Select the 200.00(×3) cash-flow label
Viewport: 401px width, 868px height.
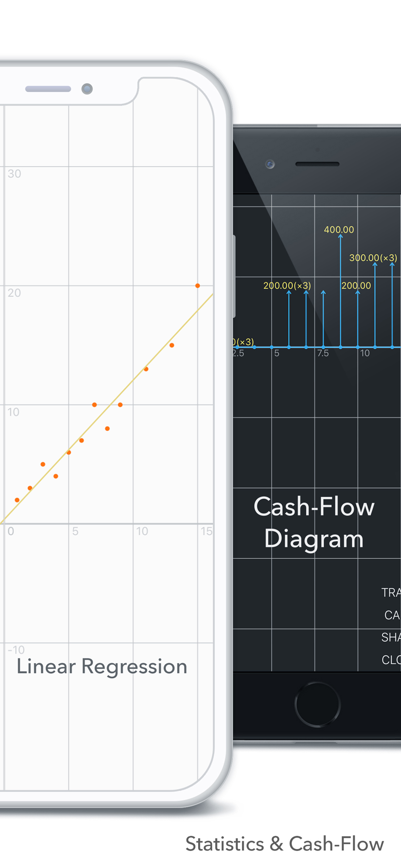[287, 286]
